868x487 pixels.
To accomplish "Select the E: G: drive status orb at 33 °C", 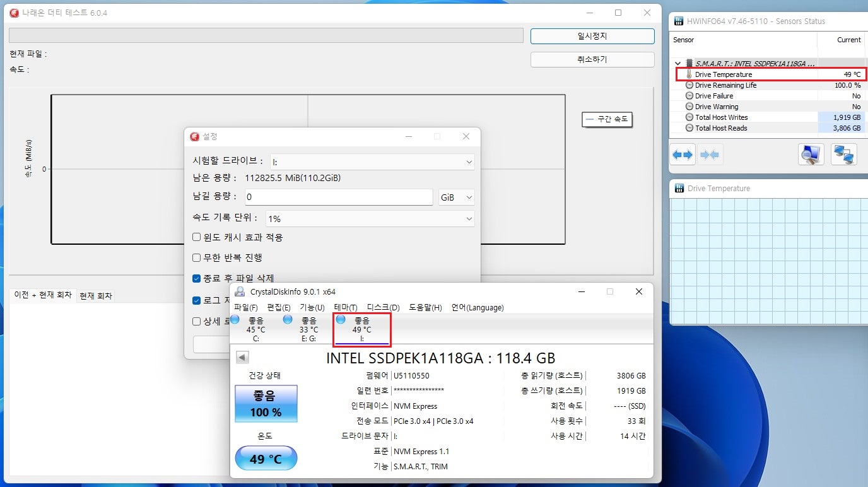I will [288, 320].
